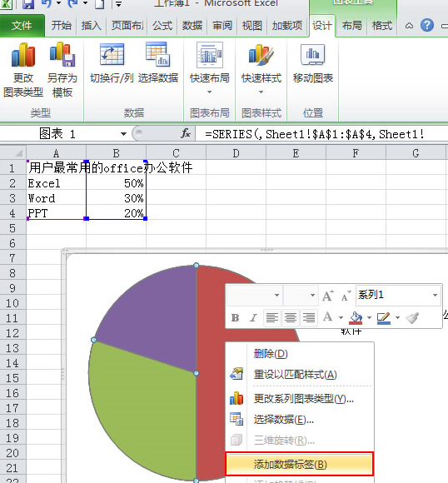
Task: Click the Undo icon in quick access toolbar
Action: 47,3
